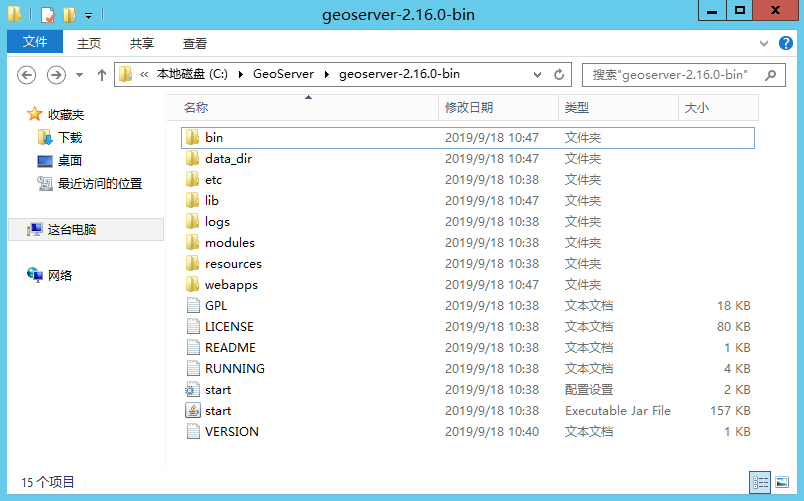804x501 pixels.
Task: Expand the address bar history dropdown
Action: tap(537, 75)
